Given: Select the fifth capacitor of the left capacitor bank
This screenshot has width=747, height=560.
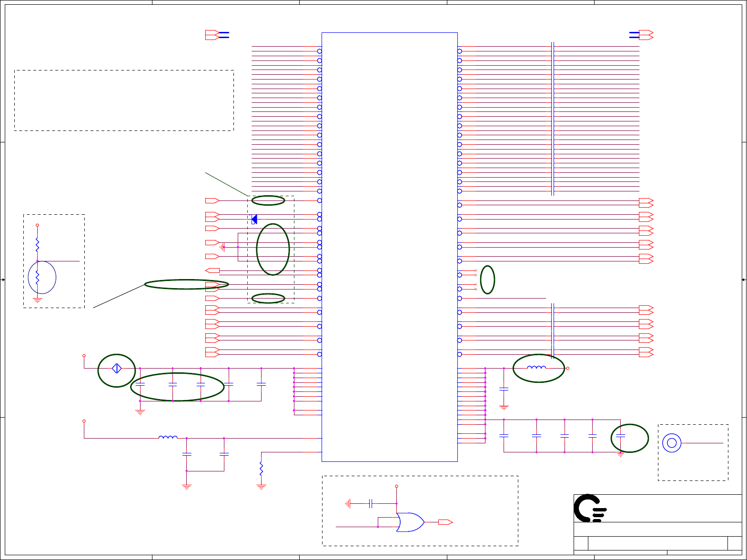Looking at the screenshot, I should coord(261,384).
